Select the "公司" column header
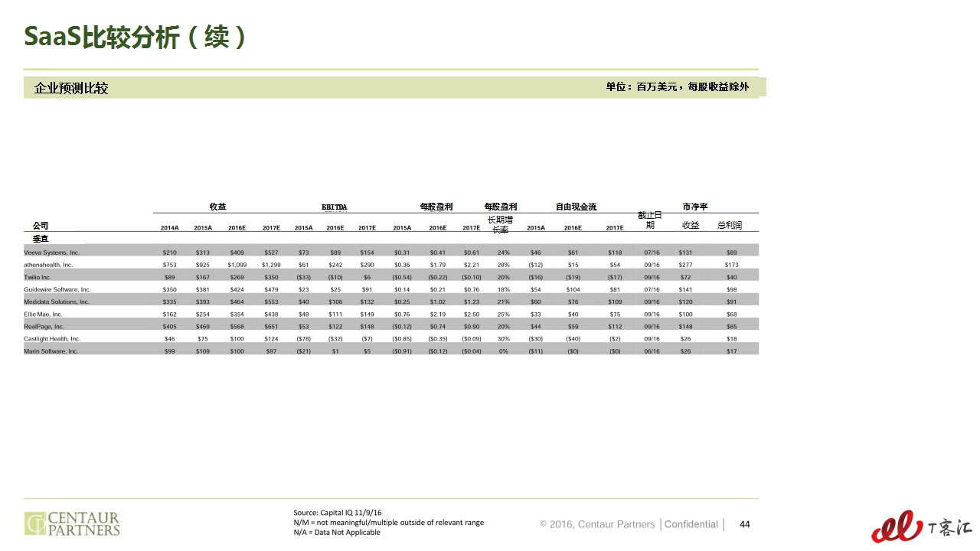980x551 pixels. [41, 226]
